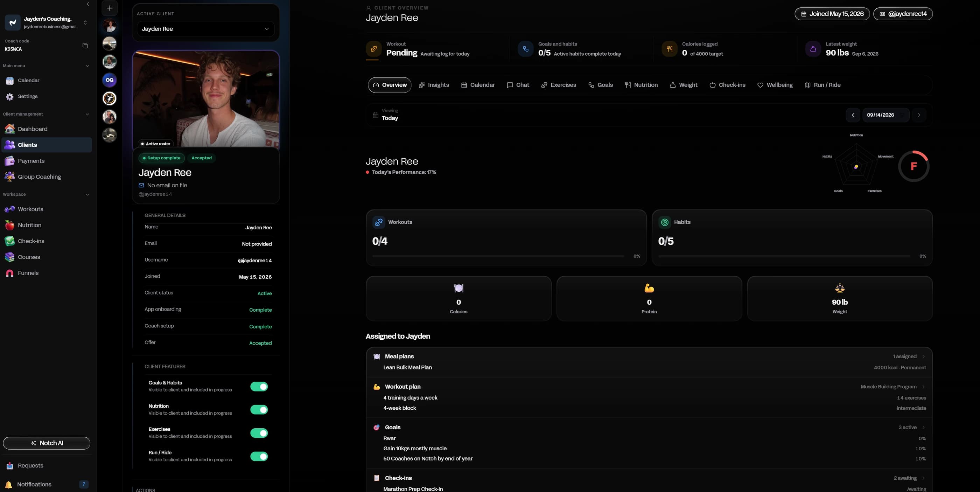Open the Funnels page
The image size is (980, 492).
tap(47, 273)
